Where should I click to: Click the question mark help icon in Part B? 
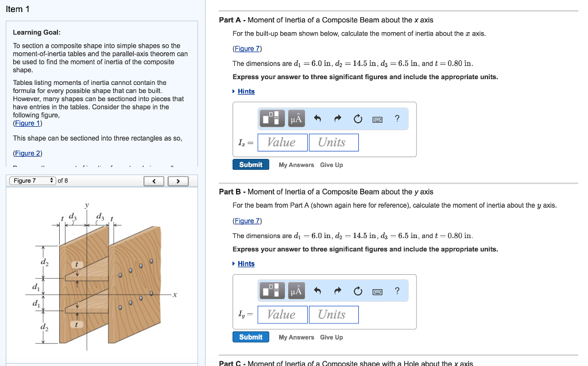coord(397,290)
